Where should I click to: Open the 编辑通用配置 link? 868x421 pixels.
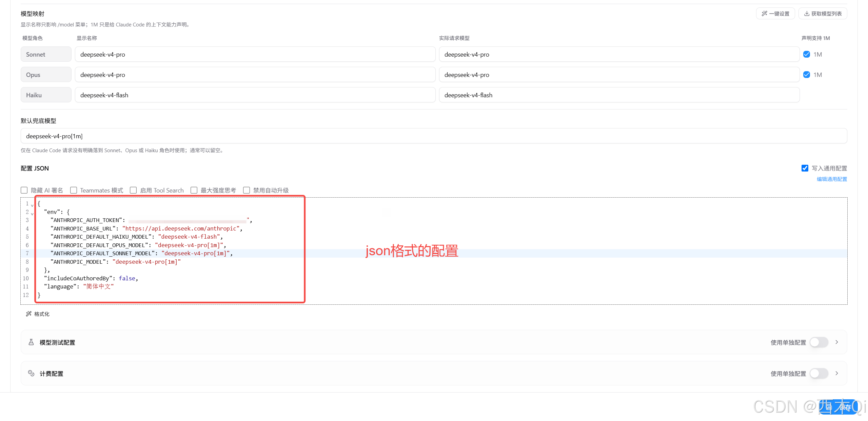click(x=832, y=179)
